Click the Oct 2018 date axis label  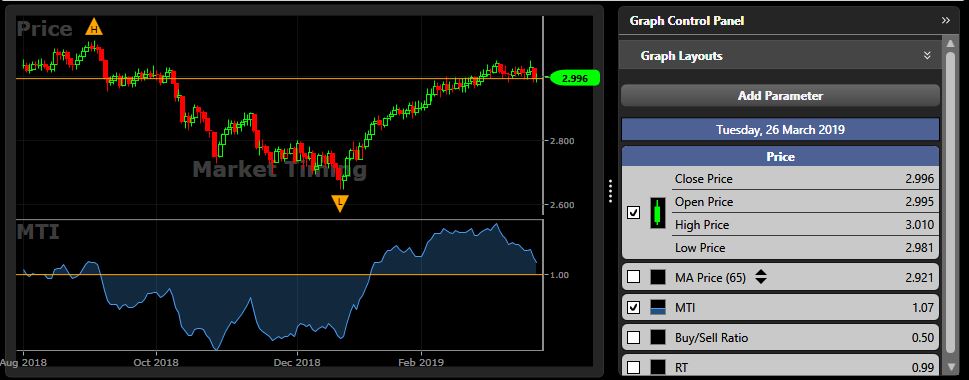point(155,362)
